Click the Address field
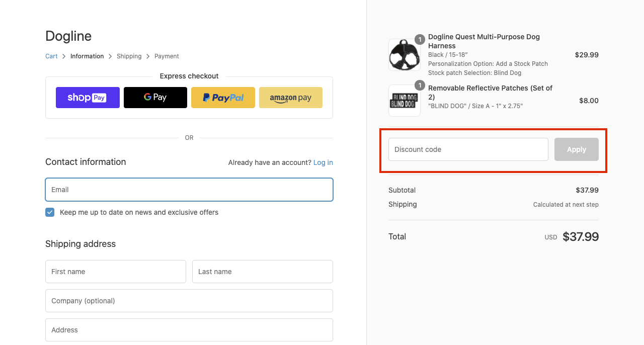Image resolution: width=644 pixels, height=345 pixels. click(x=189, y=330)
